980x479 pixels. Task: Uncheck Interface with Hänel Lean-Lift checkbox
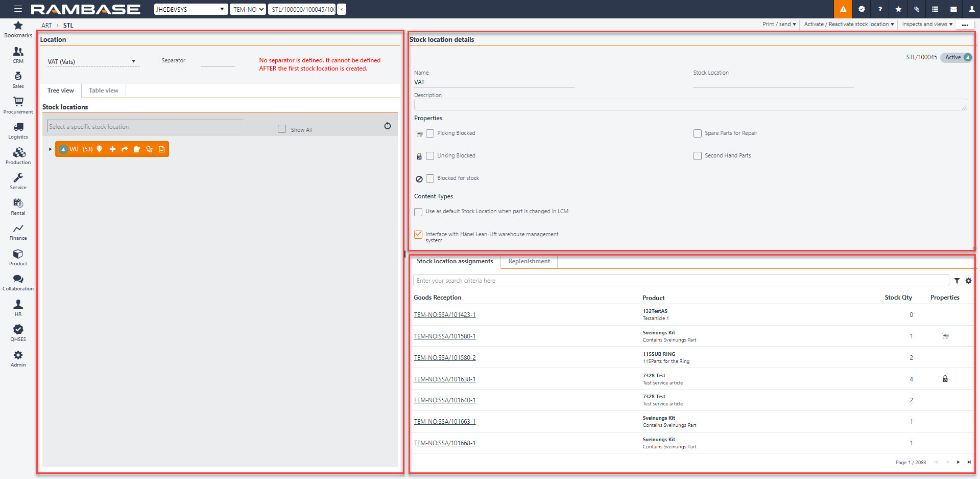418,235
